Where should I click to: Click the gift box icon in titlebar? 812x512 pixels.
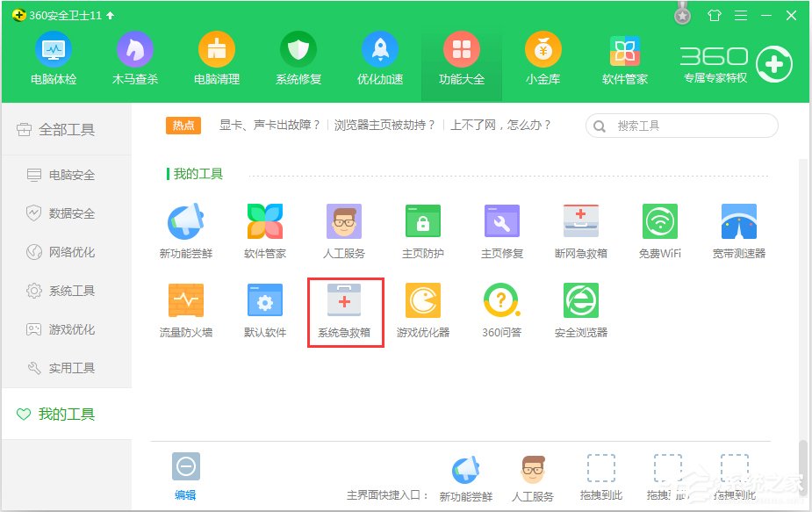click(715, 15)
